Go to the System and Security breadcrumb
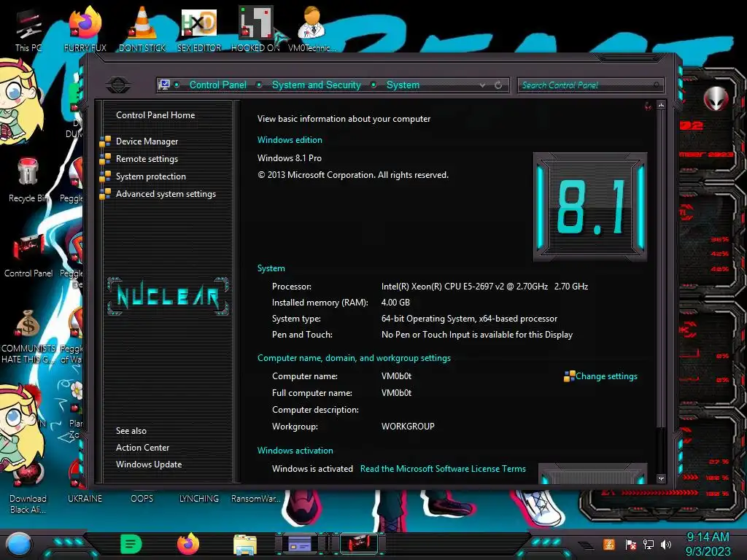Viewport: 747px width, 560px height. [317, 85]
